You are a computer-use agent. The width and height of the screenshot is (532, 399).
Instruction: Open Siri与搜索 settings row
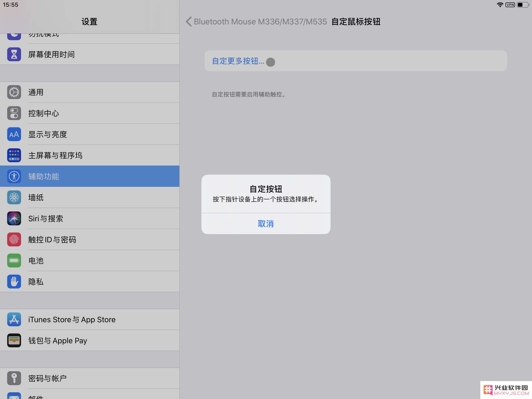[x=90, y=218]
